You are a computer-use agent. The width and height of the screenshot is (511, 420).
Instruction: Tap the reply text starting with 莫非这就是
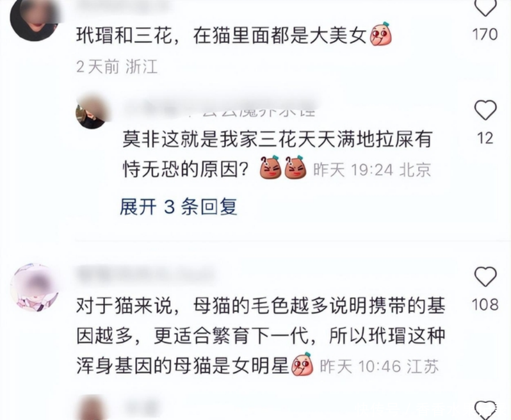[277, 154]
